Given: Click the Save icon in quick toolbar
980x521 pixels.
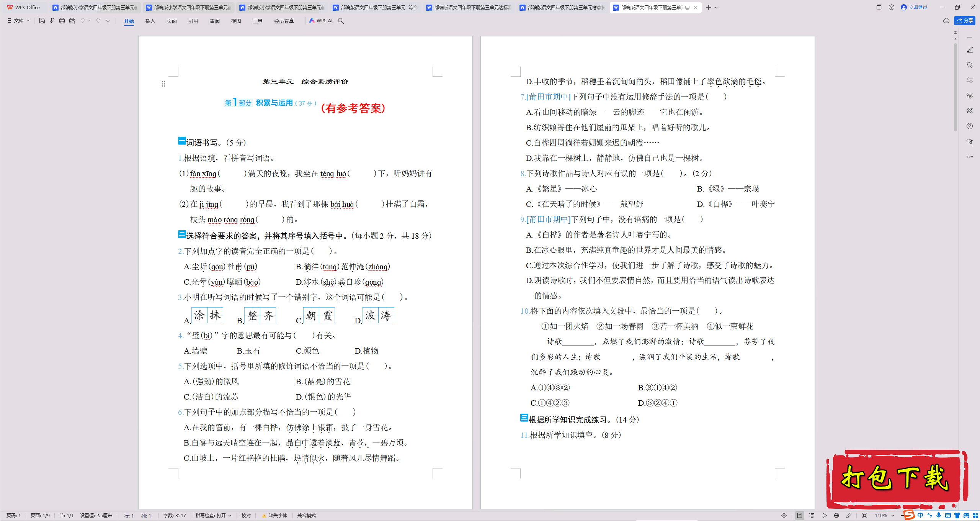Looking at the screenshot, I should tap(42, 21).
